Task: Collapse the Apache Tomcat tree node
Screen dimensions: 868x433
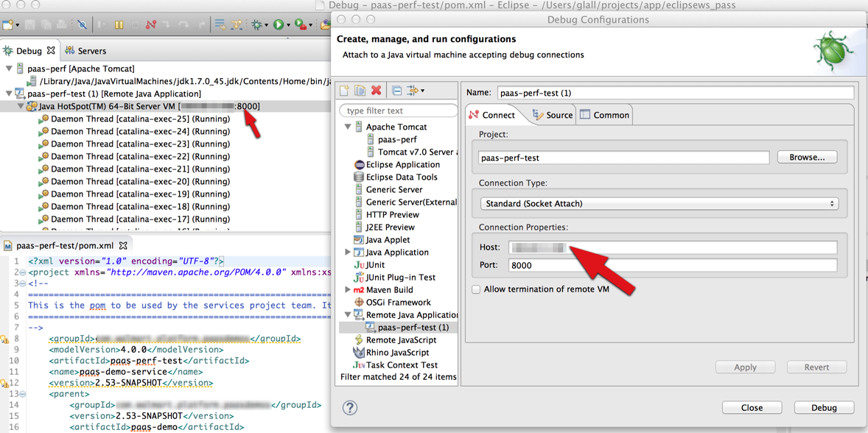Action: pos(348,126)
